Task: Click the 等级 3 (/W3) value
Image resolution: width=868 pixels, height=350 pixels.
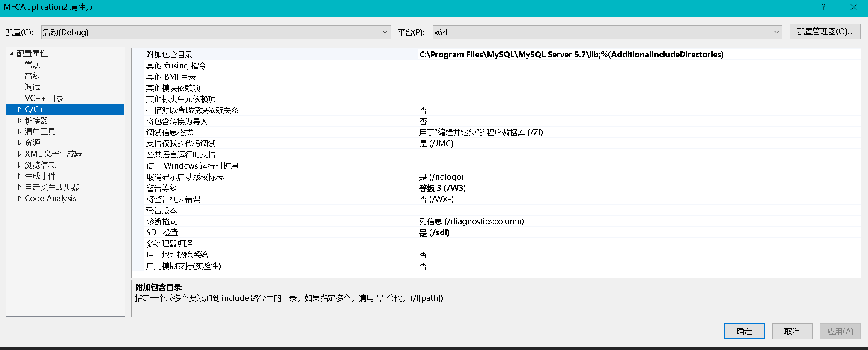Action: point(442,188)
